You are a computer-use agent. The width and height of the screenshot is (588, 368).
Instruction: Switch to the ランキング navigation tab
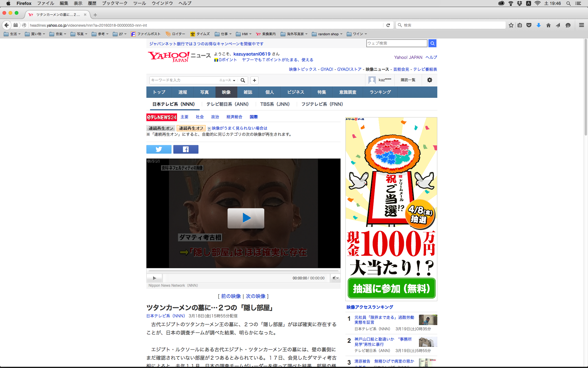(380, 92)
